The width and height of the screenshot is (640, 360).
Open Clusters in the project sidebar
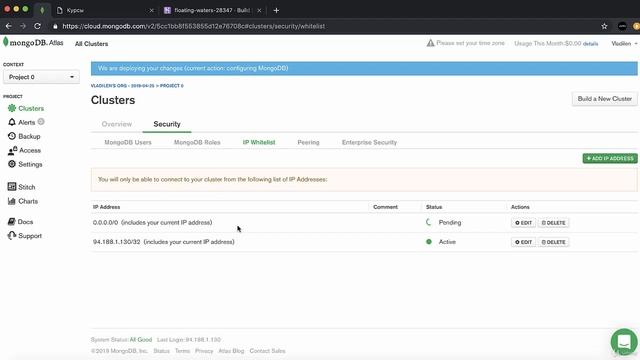coord(26,108)
